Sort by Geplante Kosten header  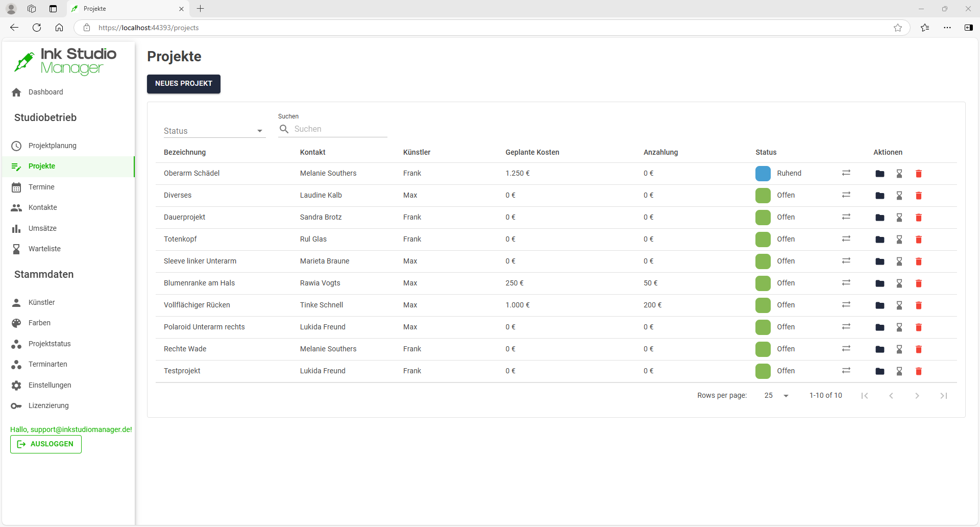click(x=532, y=152)
